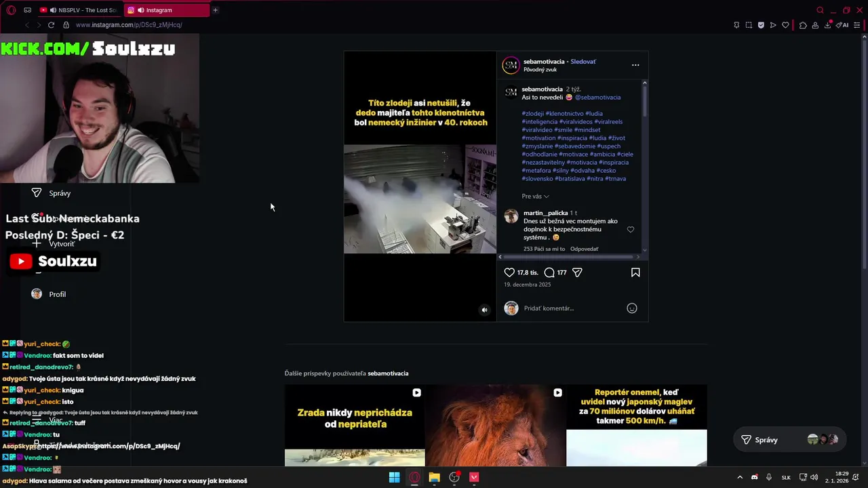Like martin__palicka's comment

pos(630,230)
